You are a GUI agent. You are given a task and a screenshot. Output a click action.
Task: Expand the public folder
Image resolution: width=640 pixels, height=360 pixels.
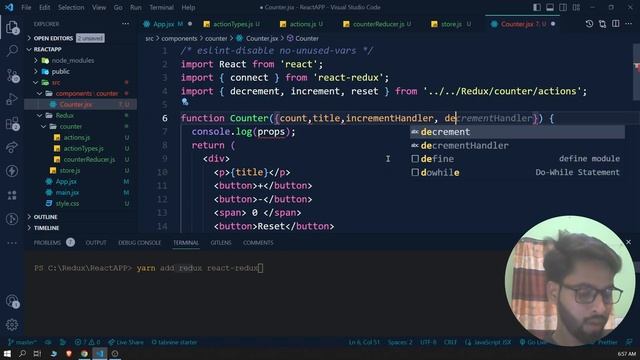60,71
